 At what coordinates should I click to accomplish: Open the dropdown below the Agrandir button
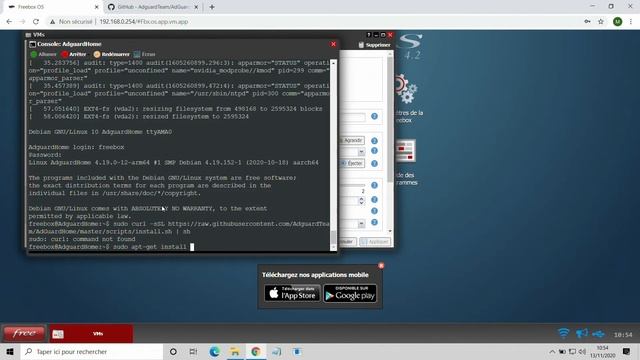[x=361, y=152]
